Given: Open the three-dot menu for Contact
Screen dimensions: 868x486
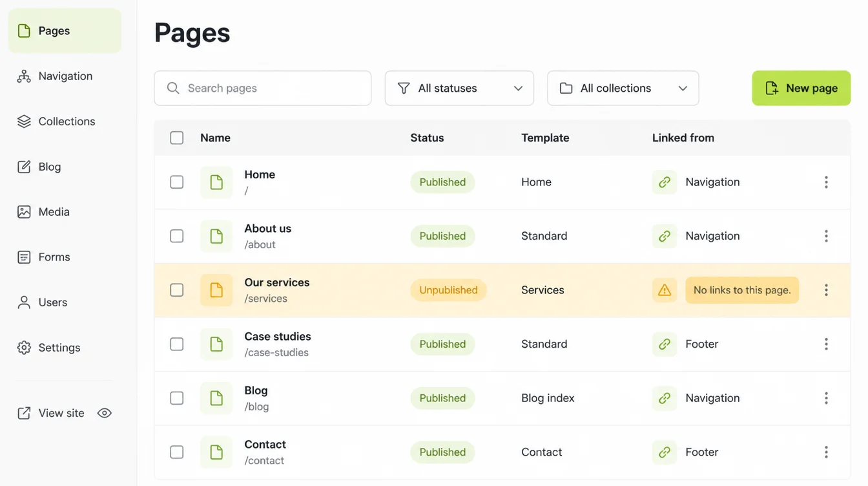Looking at the screenshot, I should [x=826, y=452].
